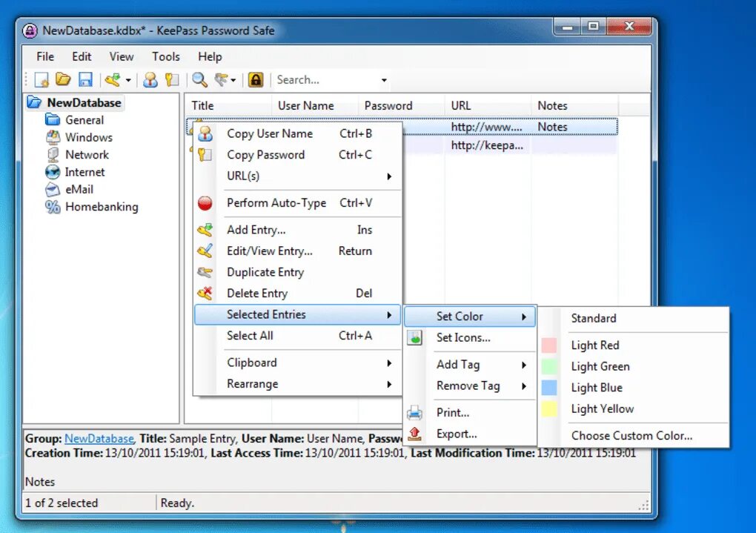Sort by the Password column header
The height and width of the screenshot is (533, 756).
(x=401, y=105)
